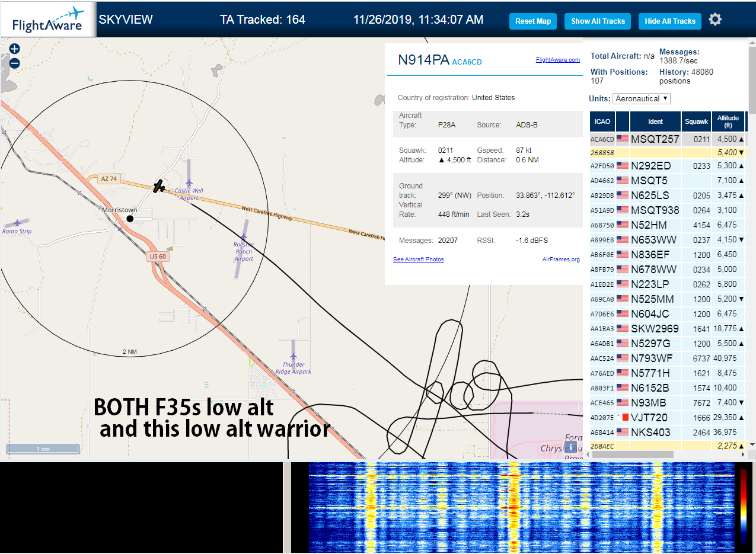756x554 pixels.
Task: Sort table by Squawk column header
Action: click(696, 121)
